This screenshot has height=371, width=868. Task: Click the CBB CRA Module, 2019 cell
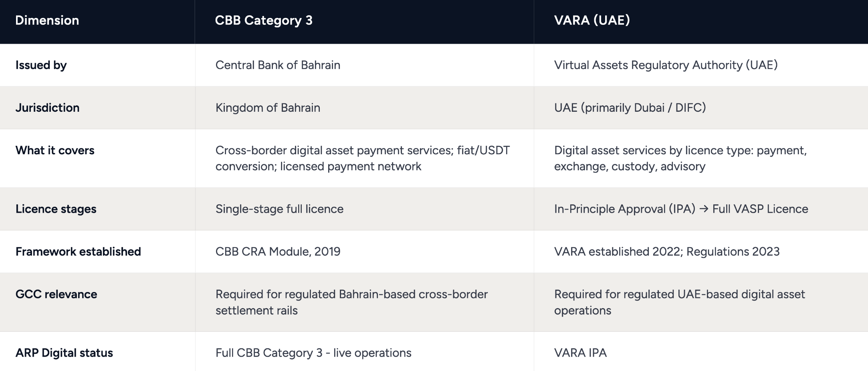click(x=278, y=252)
